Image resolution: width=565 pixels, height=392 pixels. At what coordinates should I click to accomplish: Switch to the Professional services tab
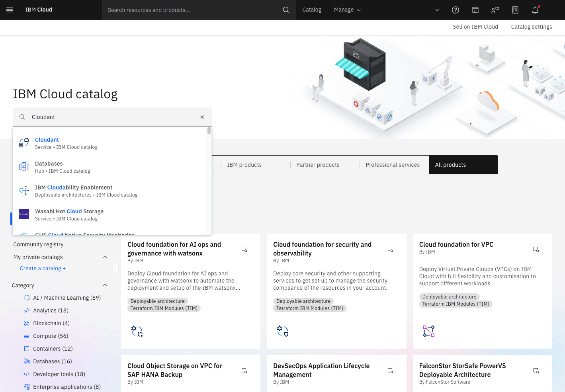pyautogui.click(x=393, y=165)
